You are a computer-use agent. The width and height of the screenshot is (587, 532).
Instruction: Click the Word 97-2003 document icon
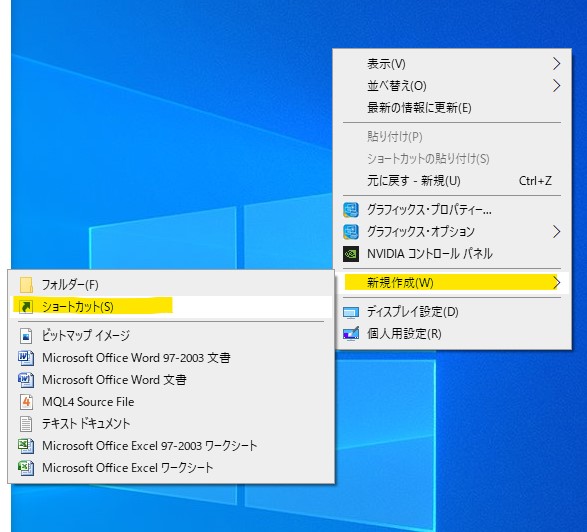pyautogui.click(x=26, y=358)
